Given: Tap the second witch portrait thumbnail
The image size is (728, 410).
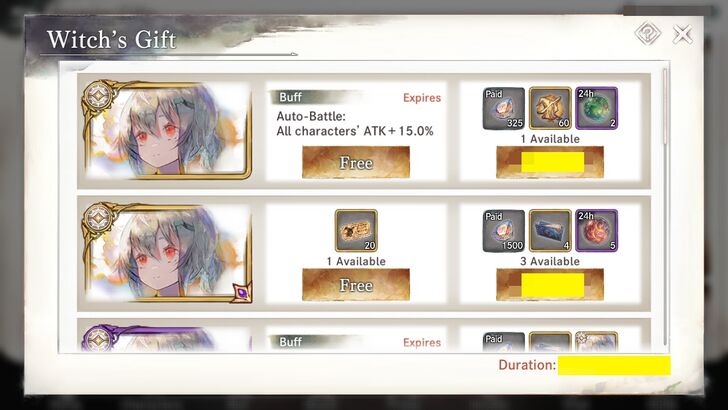Looking at the screenshot, I should 168,253.
